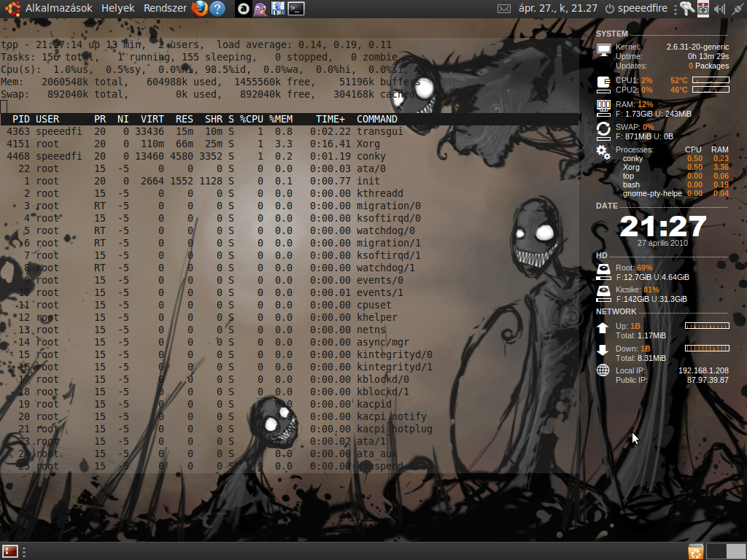Viewport: 747px width, 560px height.
Task: Open the Help question-mark launcher
Action: tap(217, 8)
